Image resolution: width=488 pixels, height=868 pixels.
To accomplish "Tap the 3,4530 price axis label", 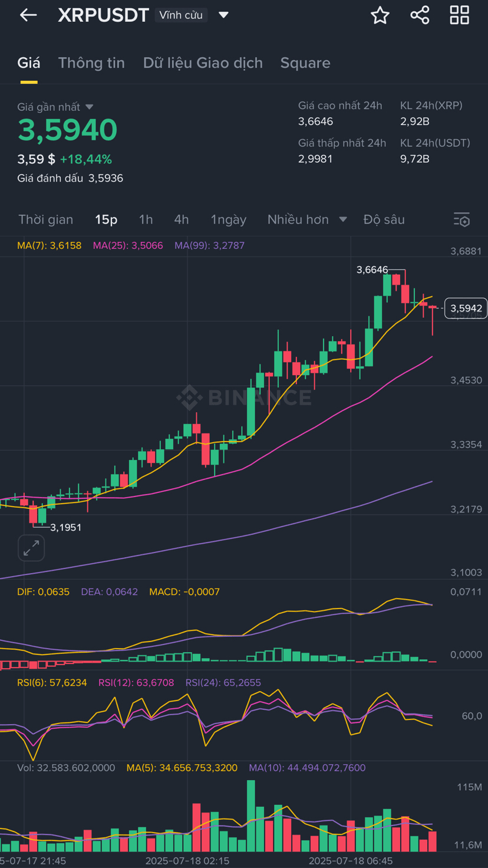I will 466,380.
